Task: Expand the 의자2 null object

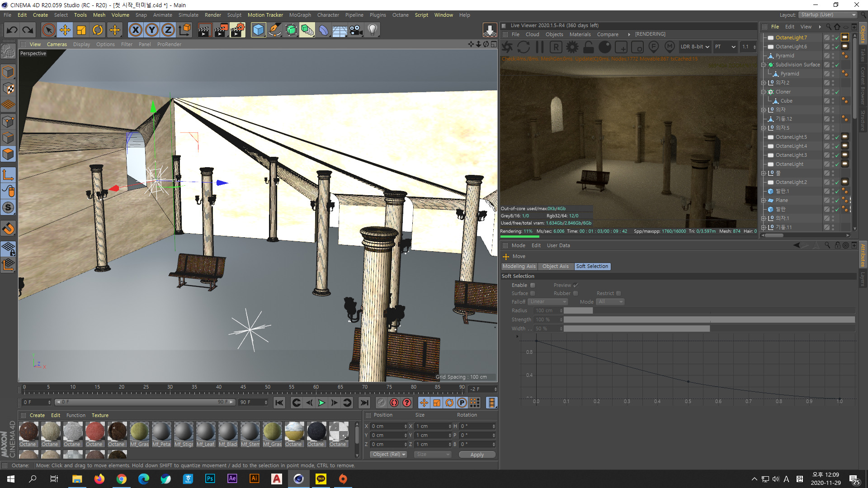Action: pyautogui.click(x=764, y=83)
